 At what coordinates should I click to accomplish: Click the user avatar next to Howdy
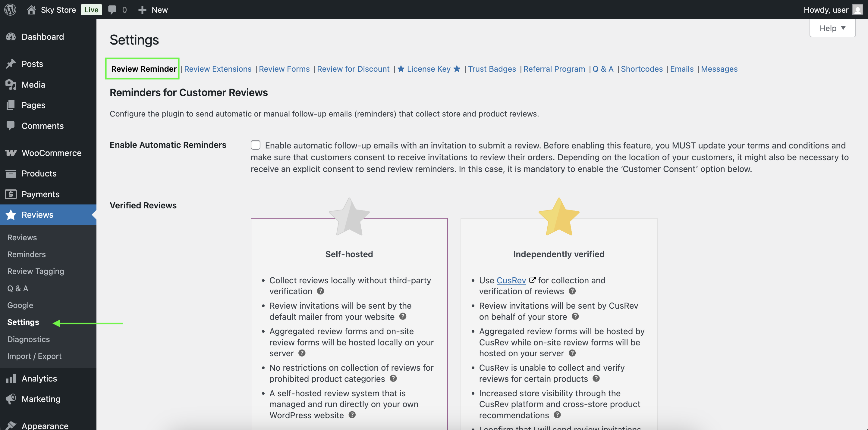click(857, 10)
